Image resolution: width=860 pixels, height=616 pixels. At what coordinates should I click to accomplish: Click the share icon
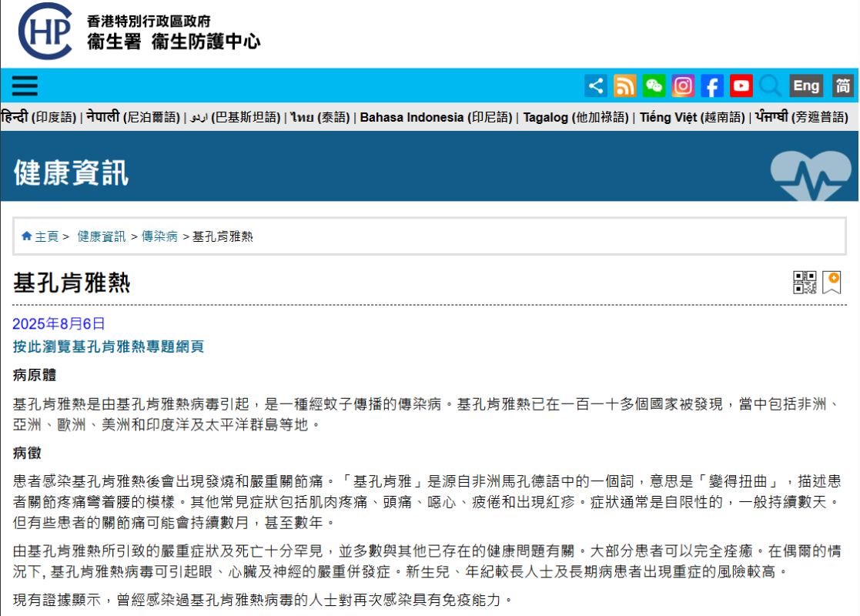coord(595,85)
